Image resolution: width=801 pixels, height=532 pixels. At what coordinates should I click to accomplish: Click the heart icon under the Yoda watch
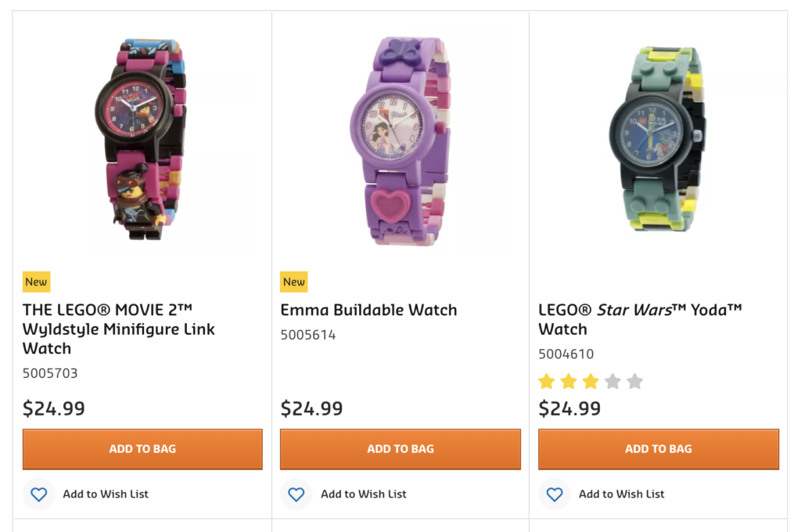[554, 494]
